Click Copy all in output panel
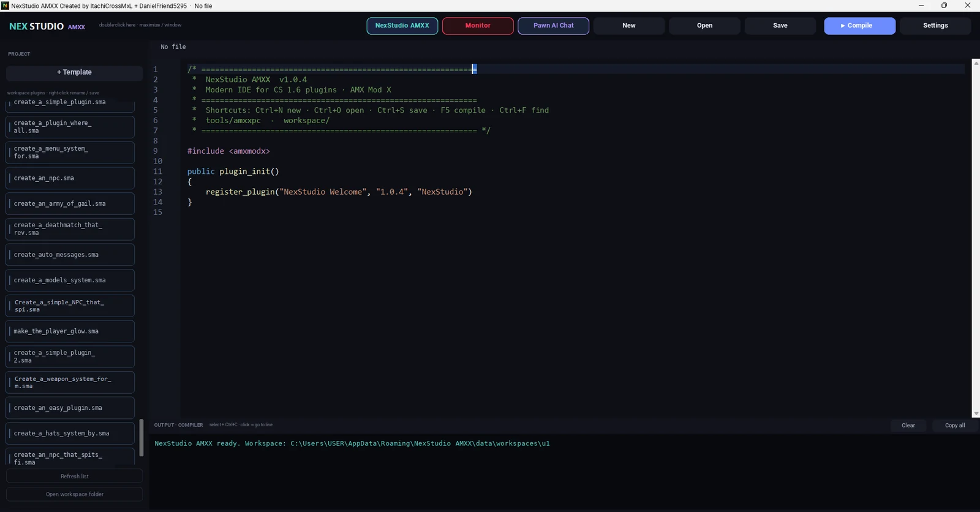This screenshot has width=980, height=512. [x=954, y=426]
